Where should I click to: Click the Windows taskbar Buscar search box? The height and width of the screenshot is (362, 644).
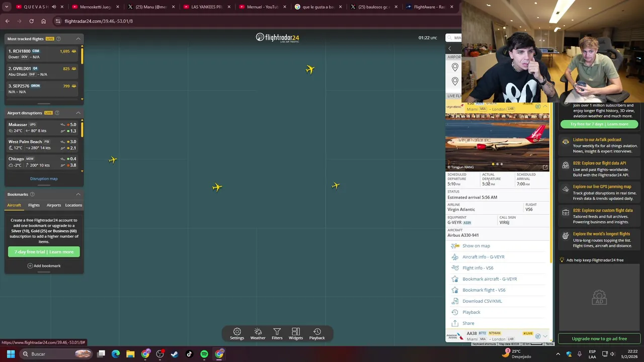tap(56, 354)
